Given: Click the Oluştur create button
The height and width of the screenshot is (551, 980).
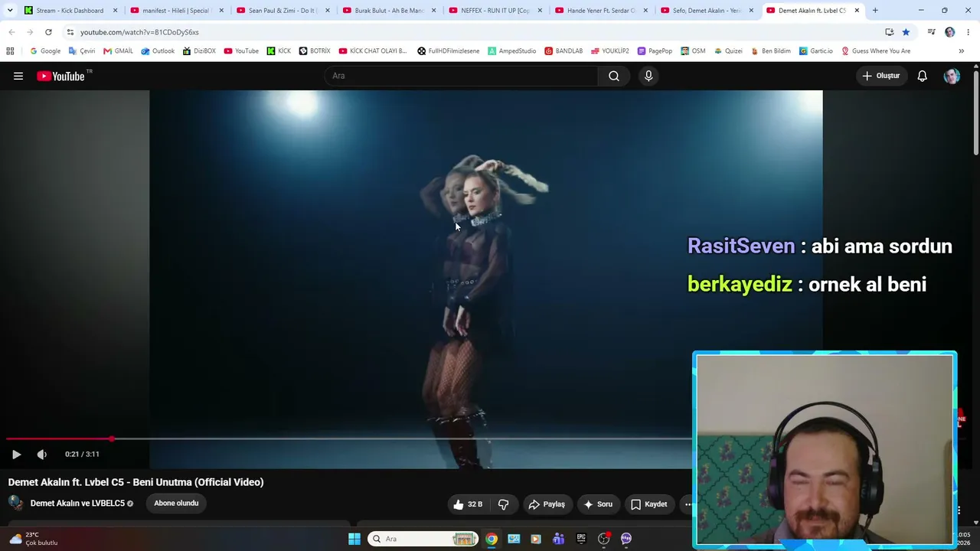Looking at the screenshot, I should 881,76.
